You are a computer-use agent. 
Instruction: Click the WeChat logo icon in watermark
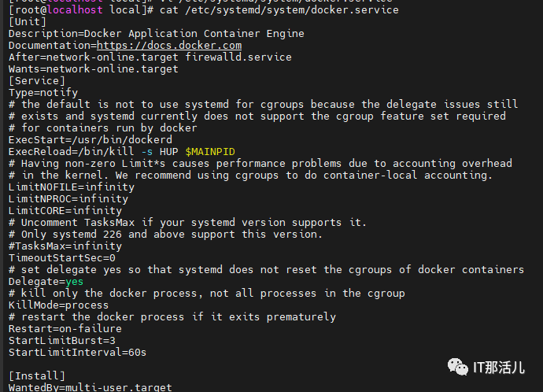pyautogui.click(x=456, y=365)
